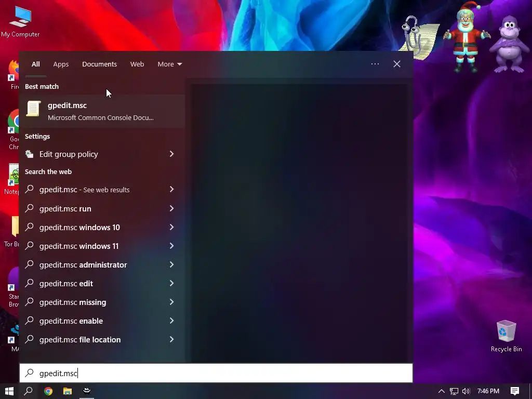Click the gpedit.msc scroll document icon
This screenshot has width=532, height=399.
(33, 109)
